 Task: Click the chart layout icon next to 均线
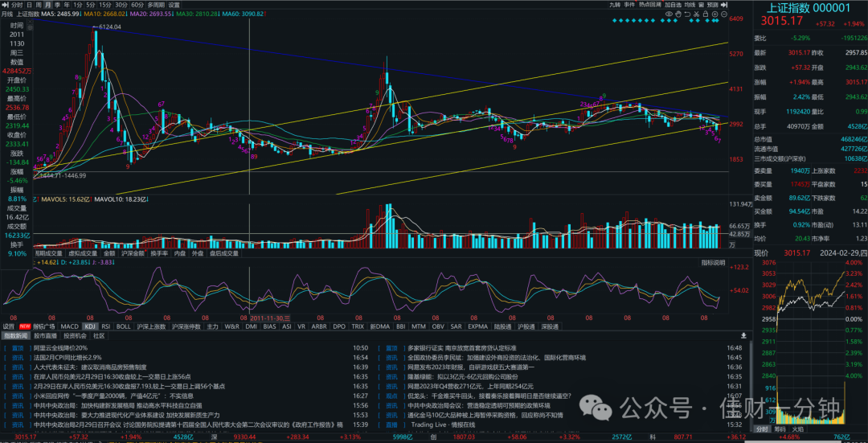tap(702, 5)
